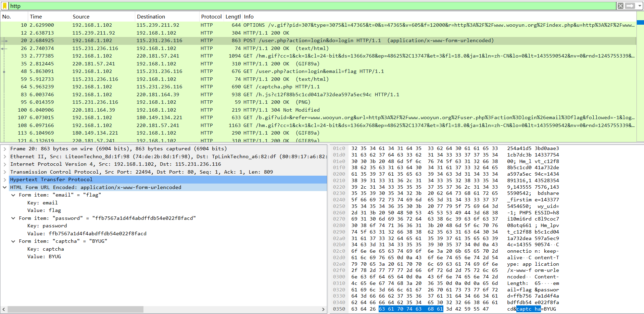Select packet 48 GET login email=flag
The image size is (644, 314).
click(x=318, y=71)
